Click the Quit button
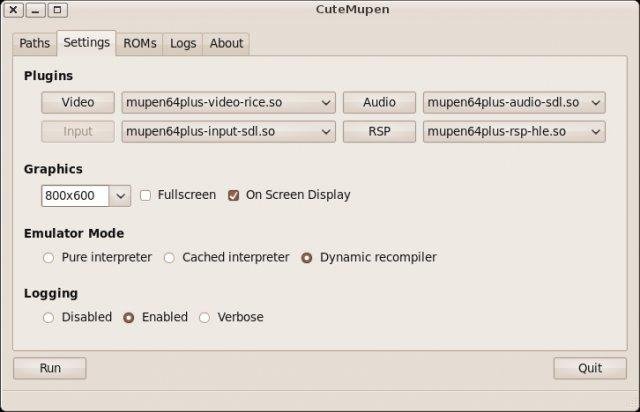640x412 pixels. click(x=590, y=368)
